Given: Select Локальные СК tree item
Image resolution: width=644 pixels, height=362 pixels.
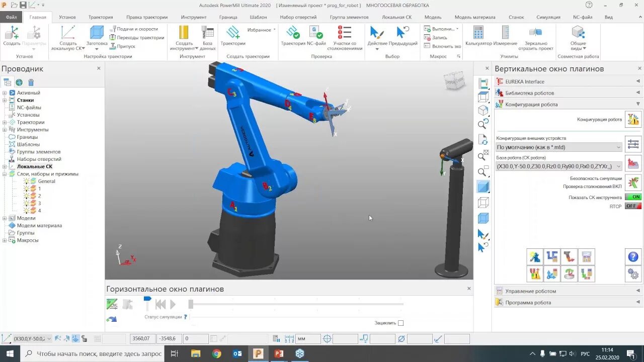Looking at the screenshot, I should 35,166.
